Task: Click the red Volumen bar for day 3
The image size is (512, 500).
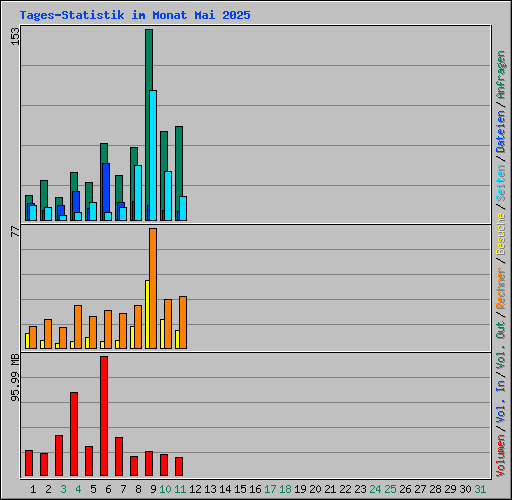Action: click(x=59, y=455)
